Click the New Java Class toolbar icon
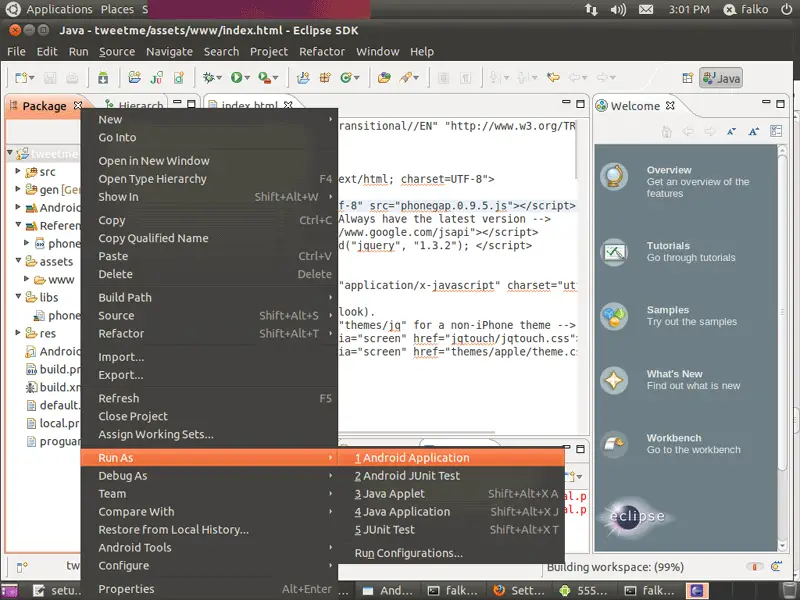The height and width of the screenshot is (600, 800). tap(347, 78)
